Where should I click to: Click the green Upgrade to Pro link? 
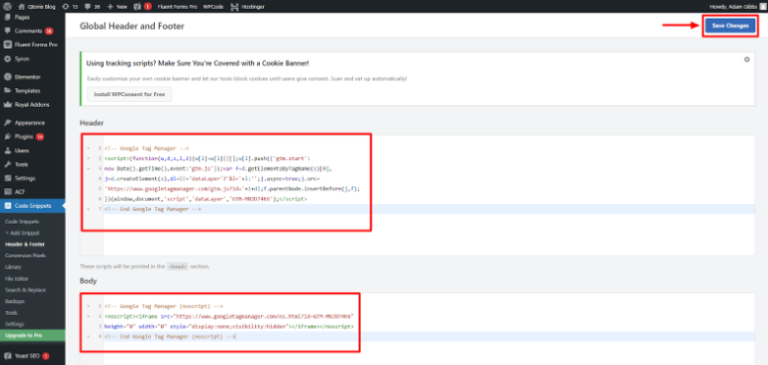32,336
